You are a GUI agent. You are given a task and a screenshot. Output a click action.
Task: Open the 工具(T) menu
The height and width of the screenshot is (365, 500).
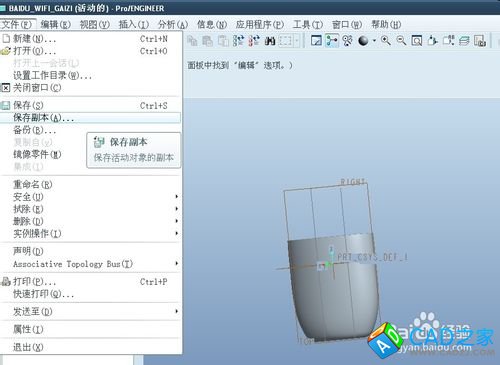click(x=308, y=24)
